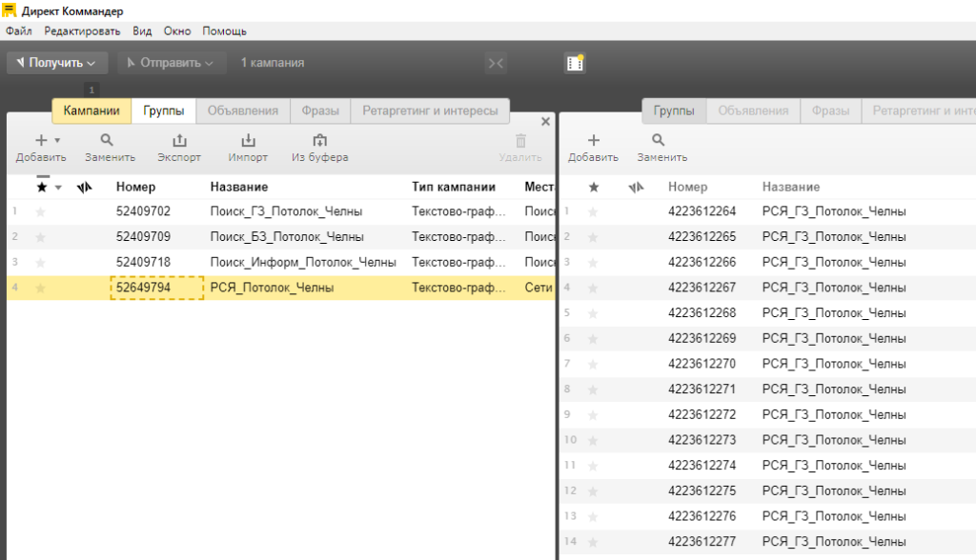Select group row 4223612272
This screenshot has height=560, width=976.
pyautogui.click(x=767, y=415)
